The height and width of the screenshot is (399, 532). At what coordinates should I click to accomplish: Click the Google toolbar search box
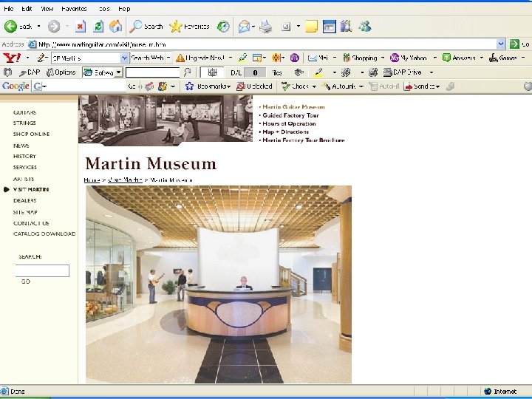(79, 86)
